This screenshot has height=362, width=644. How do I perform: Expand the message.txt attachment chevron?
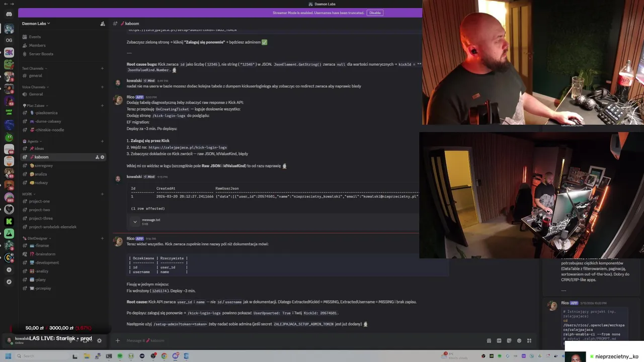pos(135,221)
